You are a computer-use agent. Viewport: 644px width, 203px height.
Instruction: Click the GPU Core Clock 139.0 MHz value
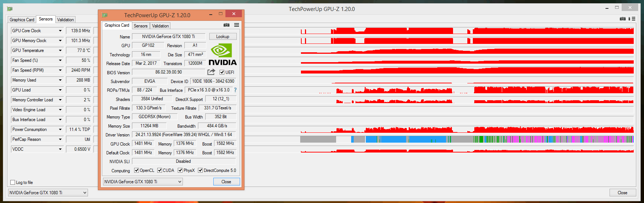coord(79,31)
